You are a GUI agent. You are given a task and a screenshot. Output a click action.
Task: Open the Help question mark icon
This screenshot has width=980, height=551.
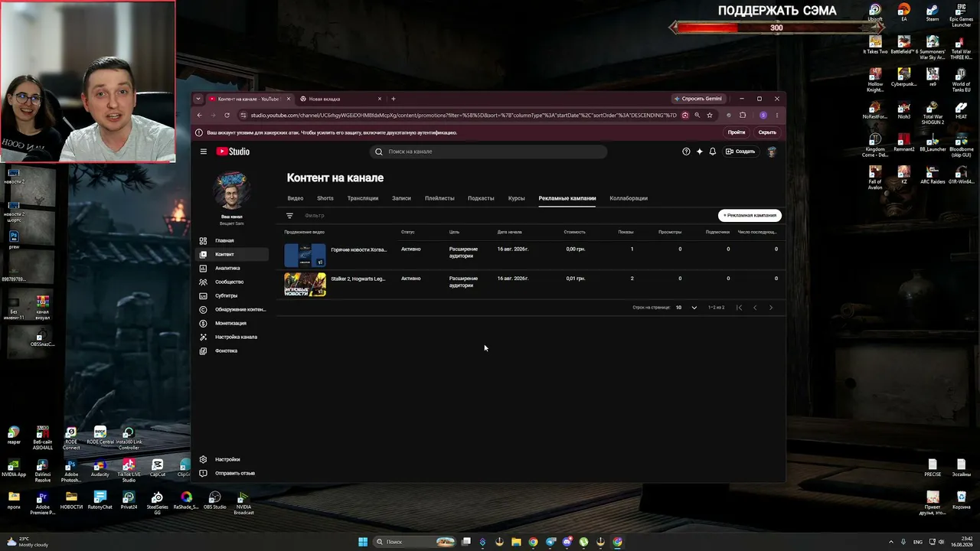pyautogui.click(x=686, y=152)
